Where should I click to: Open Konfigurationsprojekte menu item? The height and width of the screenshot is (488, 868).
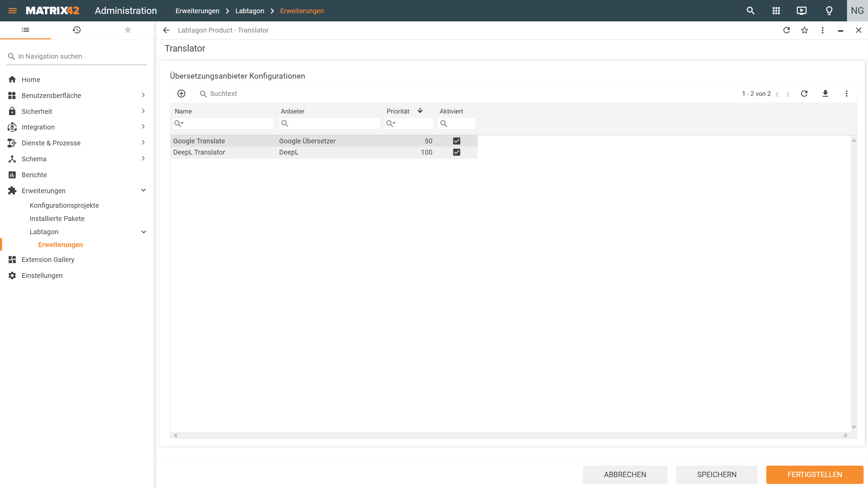(64, 205)
